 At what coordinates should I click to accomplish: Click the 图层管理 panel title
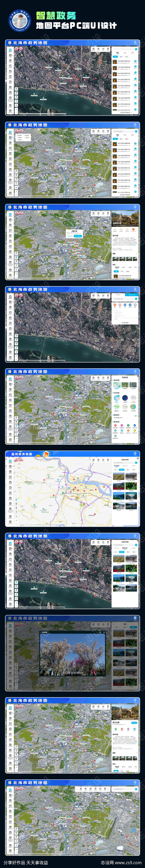(125, 377)
